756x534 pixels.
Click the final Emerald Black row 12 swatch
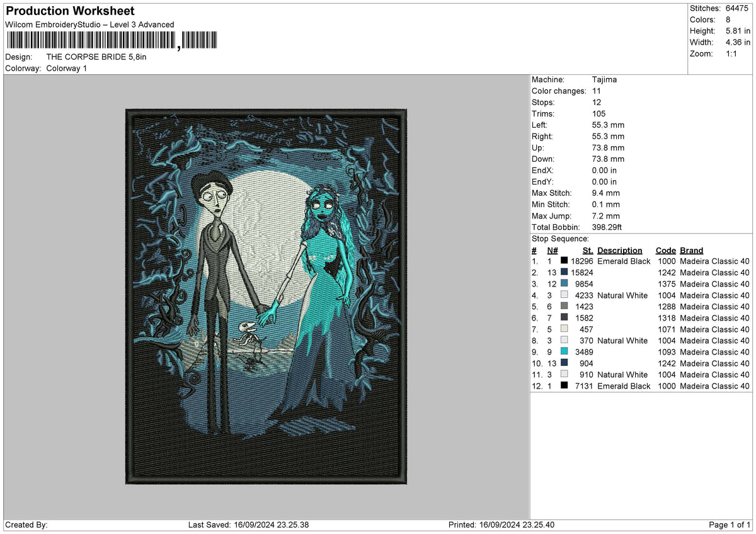564,386
